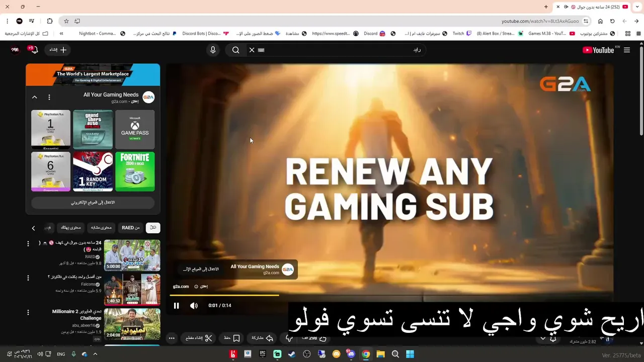Open the on-screen keyboard icon in search box
Viewport: 644px width, 362px height.
[261, 50]
